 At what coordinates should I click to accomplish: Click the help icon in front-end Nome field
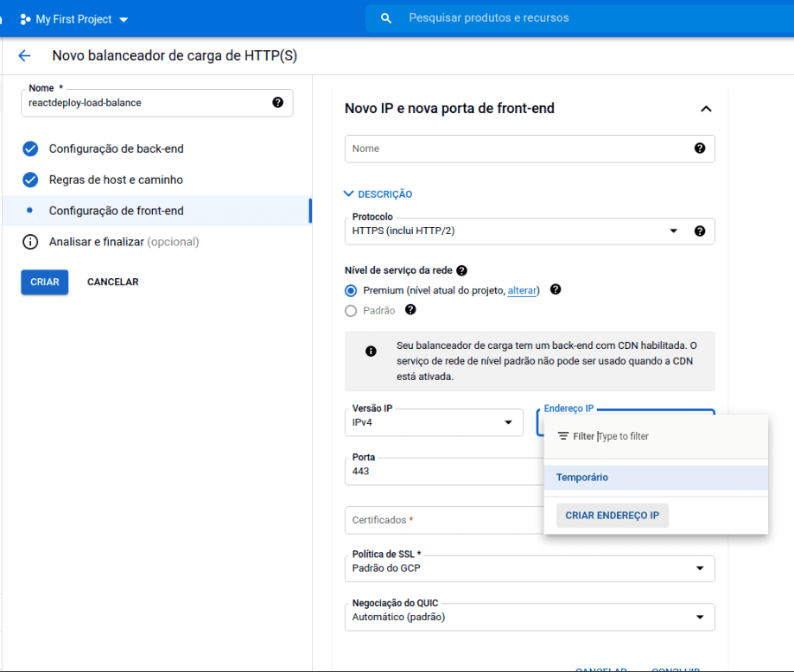point(699,149)
